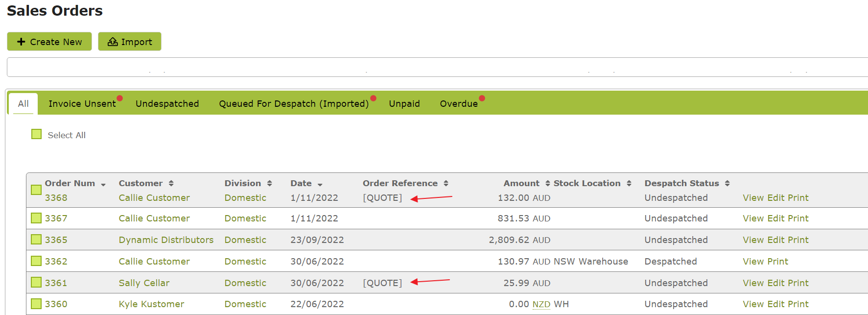Check the box for order 3367
The width and height of the screenshot is (868, 315).
click(x=36, y=218)
